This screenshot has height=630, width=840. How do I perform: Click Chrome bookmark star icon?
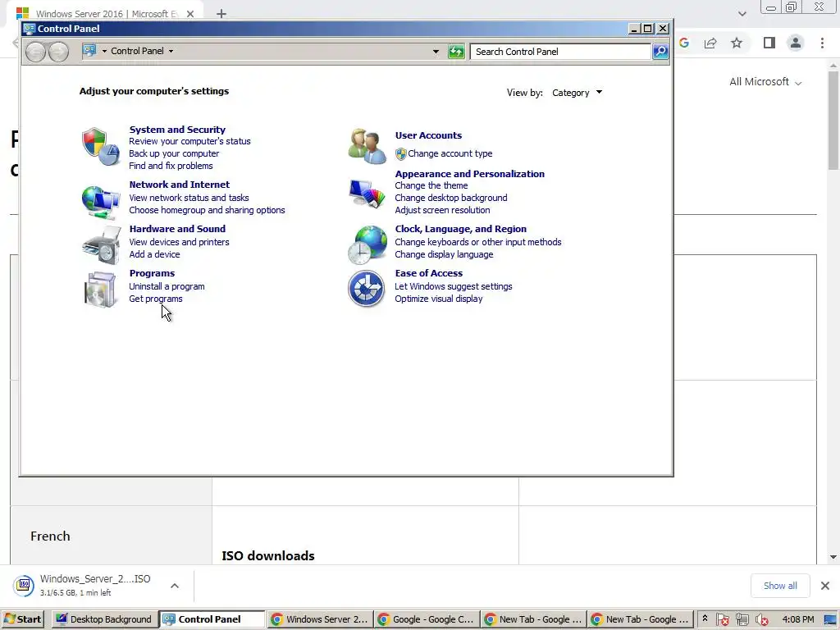(x=737, y=43)
